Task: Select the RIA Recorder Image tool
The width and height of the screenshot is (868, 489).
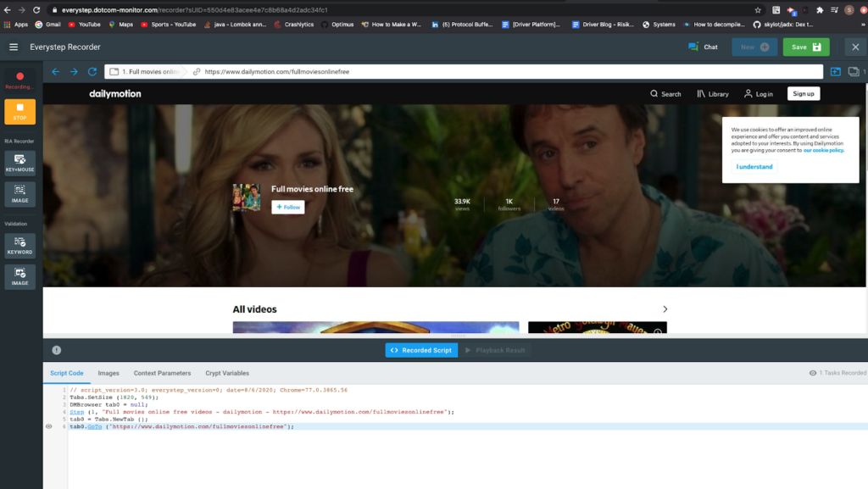Action: 20,193
